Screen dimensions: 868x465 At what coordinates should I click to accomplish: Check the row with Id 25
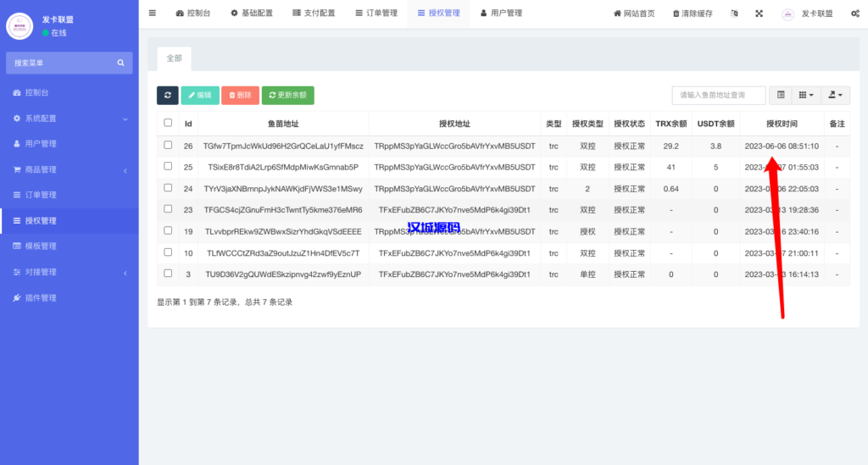point(168,166)
